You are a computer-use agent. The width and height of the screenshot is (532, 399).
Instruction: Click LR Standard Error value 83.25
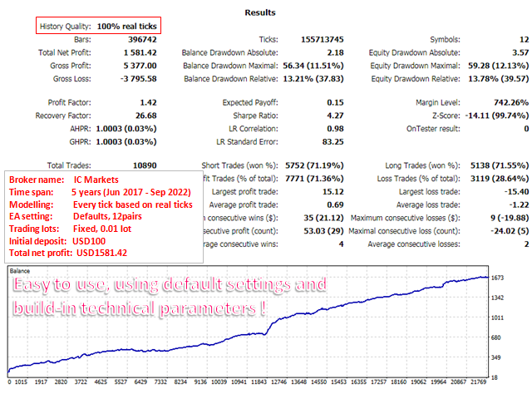pyautogui.click(x=332, y=142)
